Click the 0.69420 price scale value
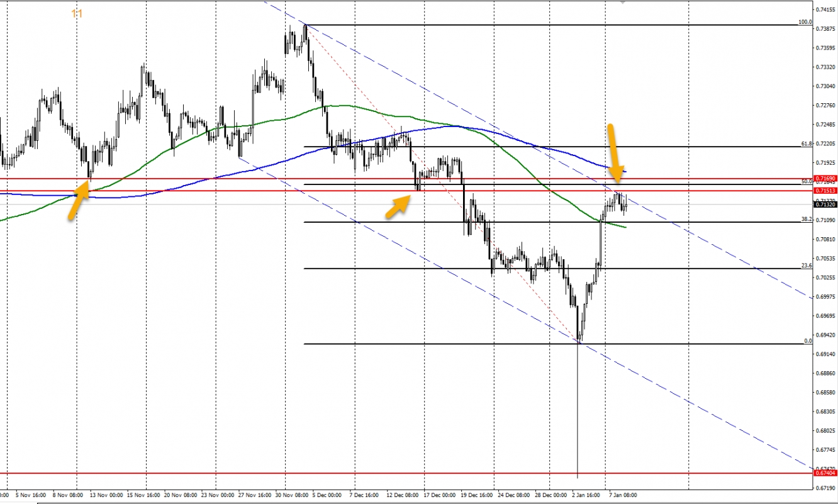Image resolution: width=838 pixels, height=504 pixels. pyautogui.click(x=825, y=335)
